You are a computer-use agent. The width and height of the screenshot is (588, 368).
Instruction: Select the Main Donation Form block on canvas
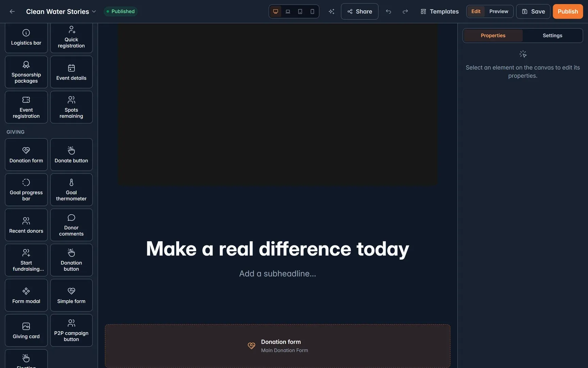(278, 346)
